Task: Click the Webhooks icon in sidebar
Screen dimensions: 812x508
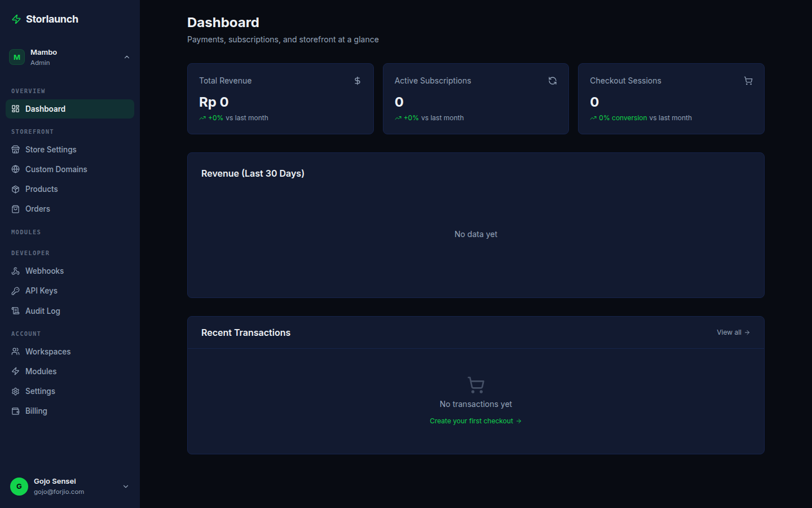Action: pos(15,271)
